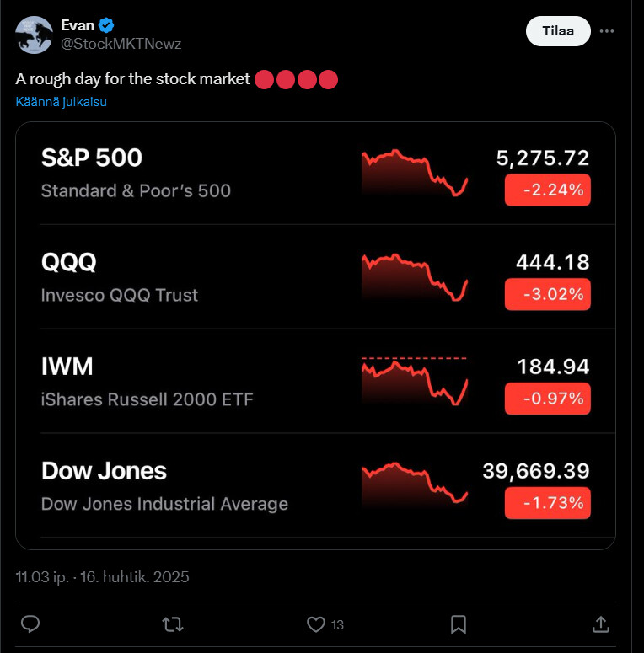Open the @StockMKTNewz handle link

pos(121,44)
